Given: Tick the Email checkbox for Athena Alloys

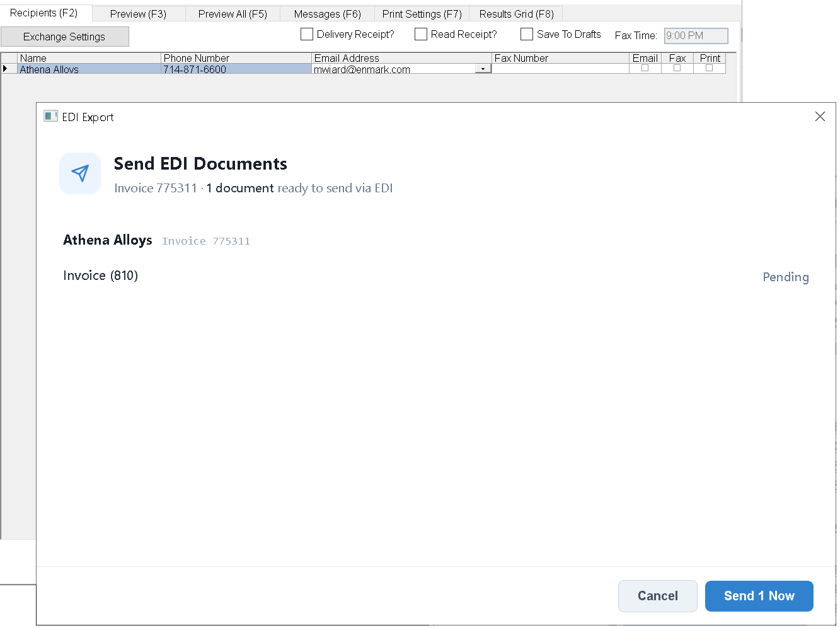Looking at the screenshot, I should tap(645, 68).
